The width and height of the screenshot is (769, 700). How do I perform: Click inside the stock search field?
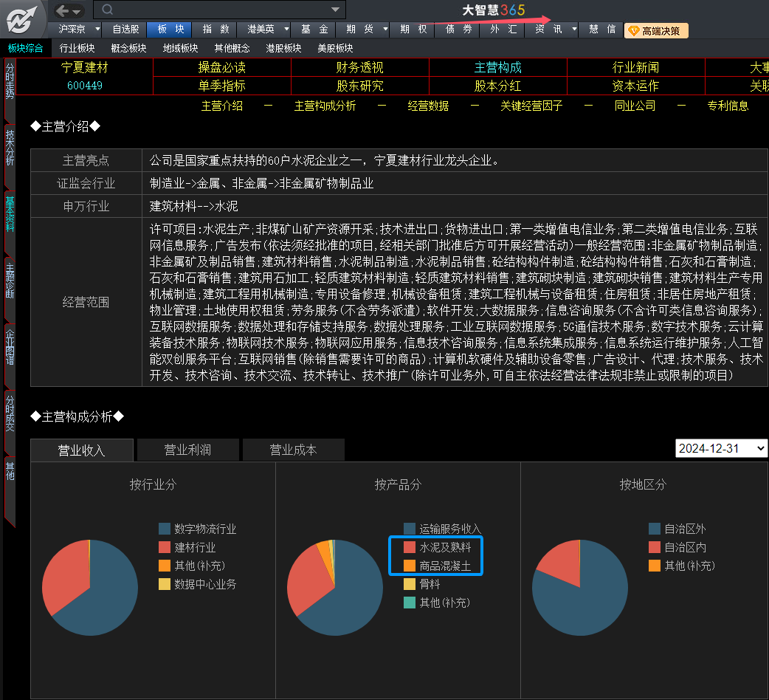click(x=219, y=10)
